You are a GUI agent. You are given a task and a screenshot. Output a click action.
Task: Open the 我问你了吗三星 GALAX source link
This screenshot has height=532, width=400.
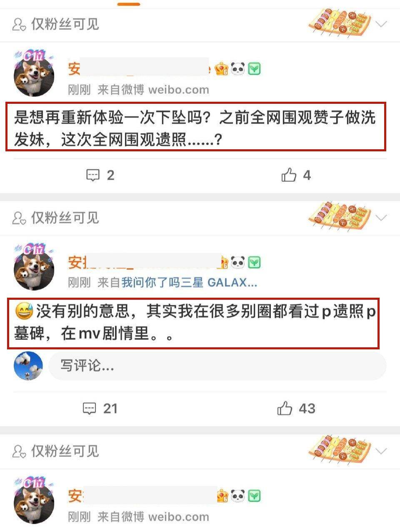[189, 283]
